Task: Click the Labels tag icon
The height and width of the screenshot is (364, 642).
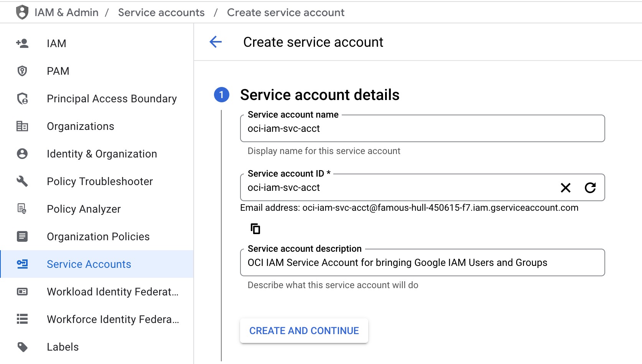Action: click(x=22, y=347)
